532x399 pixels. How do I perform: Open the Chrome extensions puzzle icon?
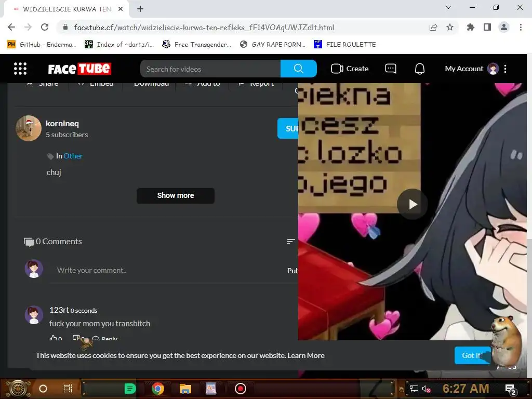(471, 27)
